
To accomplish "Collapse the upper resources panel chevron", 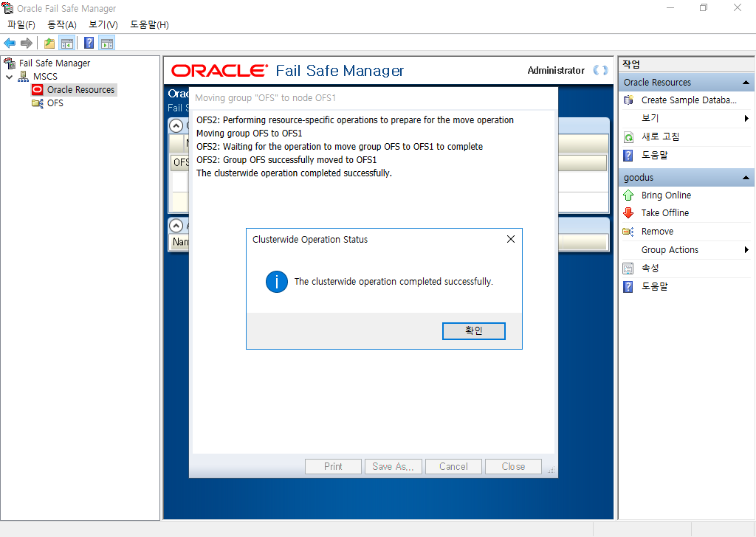I will 176,125.
